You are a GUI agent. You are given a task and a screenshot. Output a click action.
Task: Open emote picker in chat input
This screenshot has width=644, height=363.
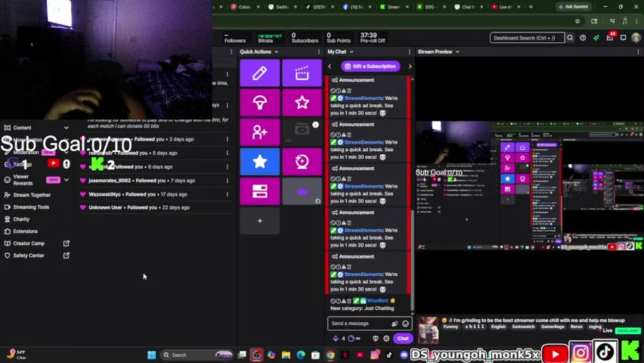click(405, 324)
